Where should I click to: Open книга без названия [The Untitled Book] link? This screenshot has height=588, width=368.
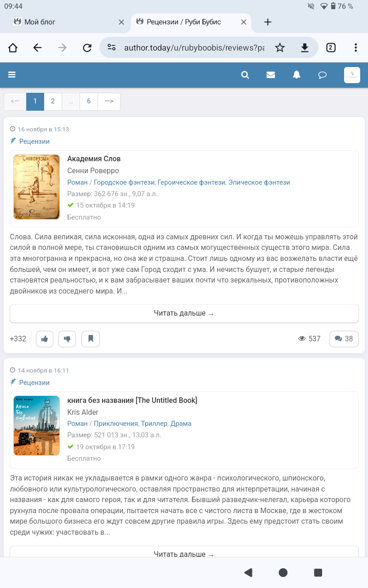pyautogui.click(x=132, y=401)
